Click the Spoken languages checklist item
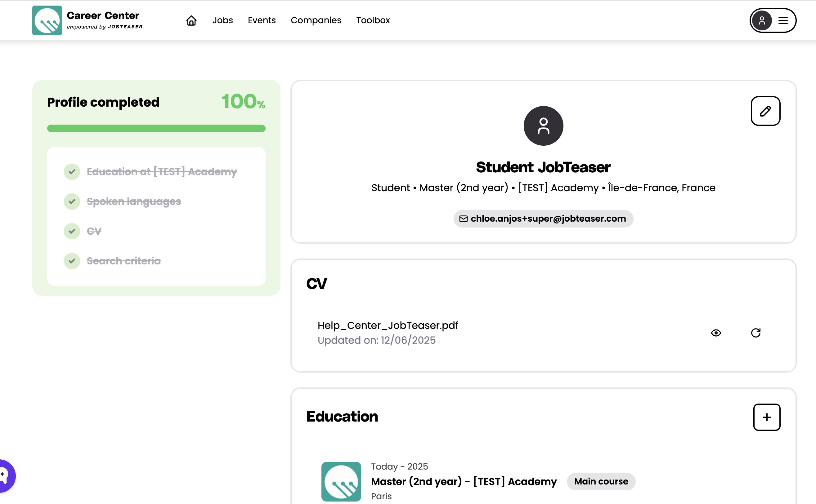The image size is (816, 504). 134,201
